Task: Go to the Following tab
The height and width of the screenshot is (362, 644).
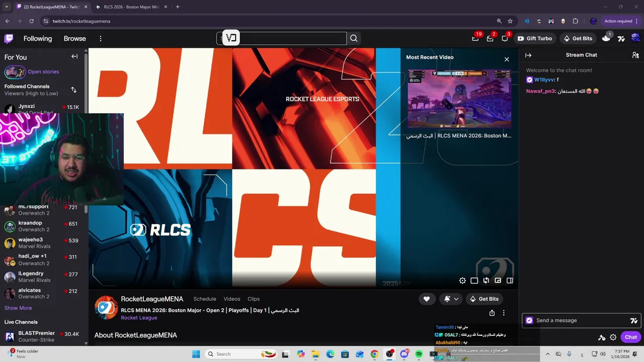Action: point(38,39)
